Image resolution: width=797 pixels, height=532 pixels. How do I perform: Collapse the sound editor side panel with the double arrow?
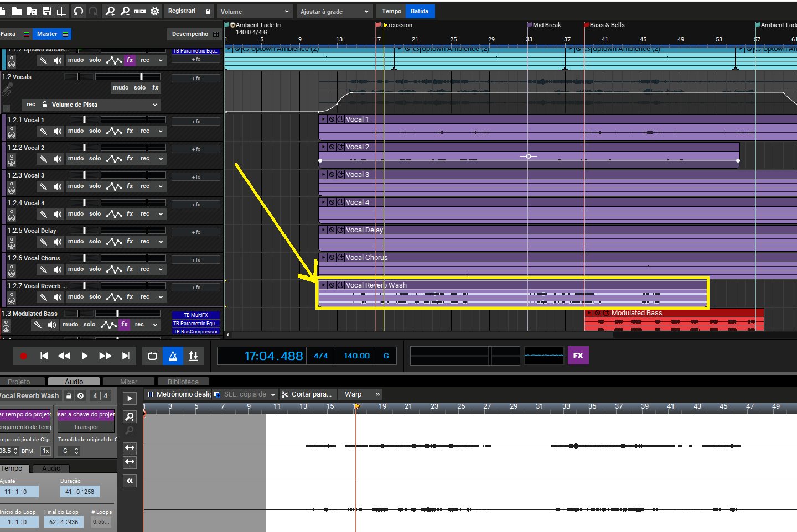point(130,481)
